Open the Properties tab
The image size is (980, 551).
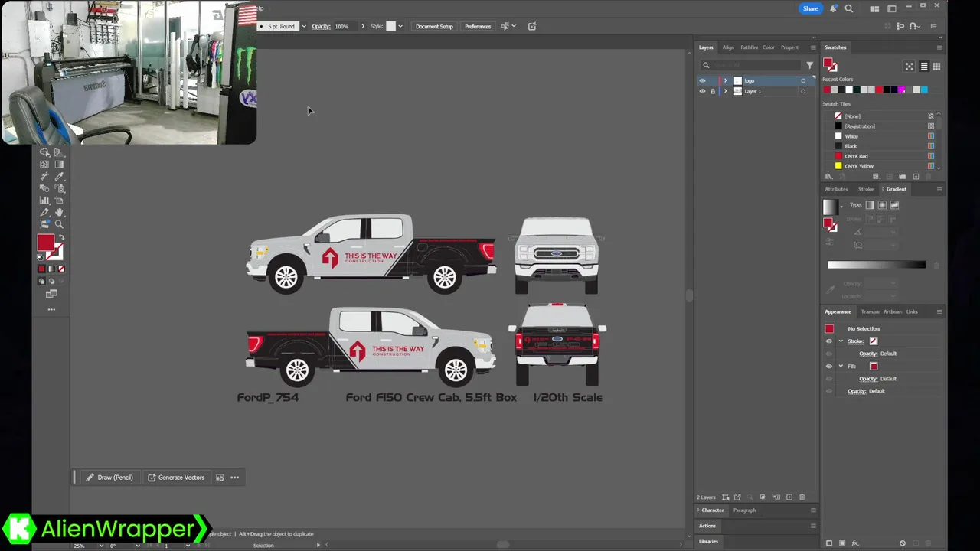790,47
